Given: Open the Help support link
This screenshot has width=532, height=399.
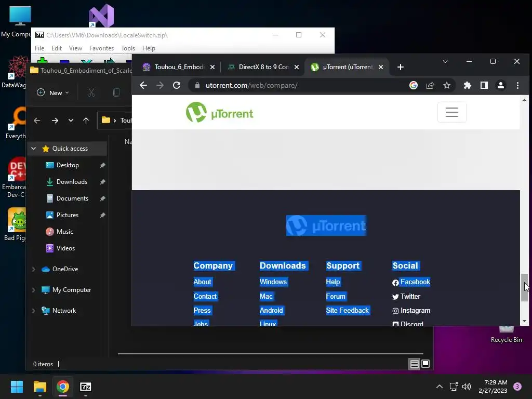Looking at the screenshot, I should tap(333, 282).
